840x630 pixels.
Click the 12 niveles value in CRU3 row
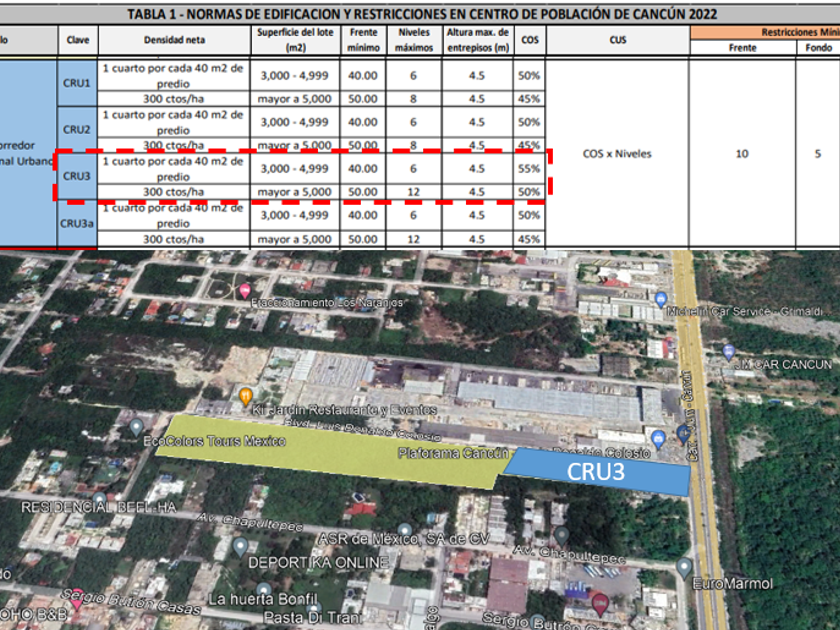(x=414, y=192)
